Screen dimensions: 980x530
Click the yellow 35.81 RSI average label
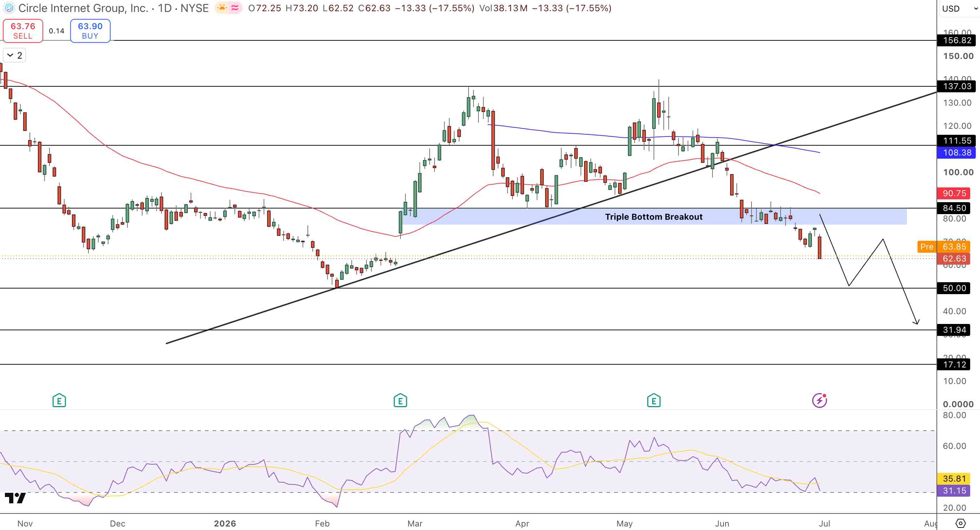point(954,479)
